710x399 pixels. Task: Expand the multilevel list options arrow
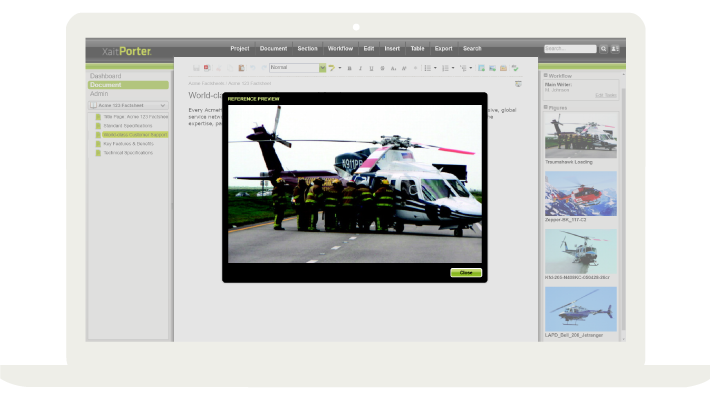tap(471, 68)
